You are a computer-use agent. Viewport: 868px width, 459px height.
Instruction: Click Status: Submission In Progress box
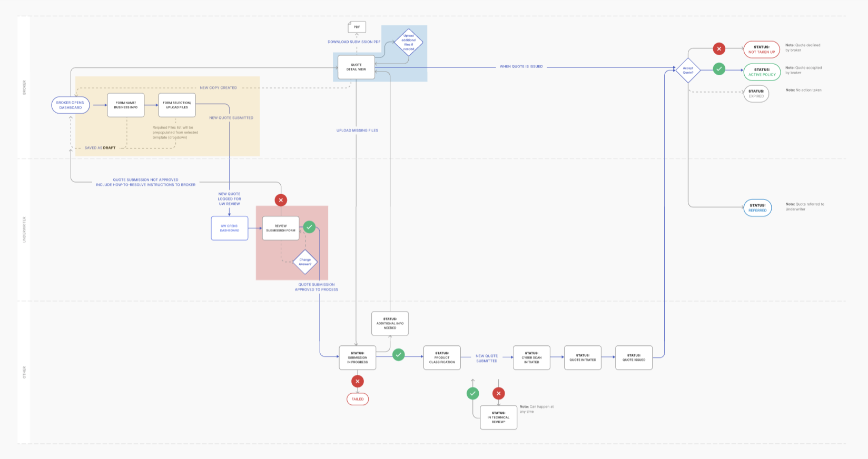pyautogui.click(x=358, y=357)
